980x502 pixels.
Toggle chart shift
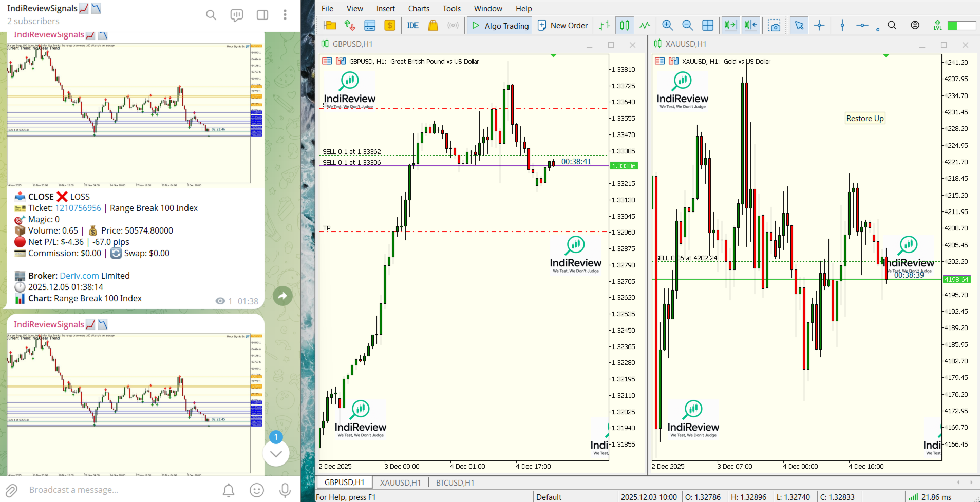tap(751, 25)
